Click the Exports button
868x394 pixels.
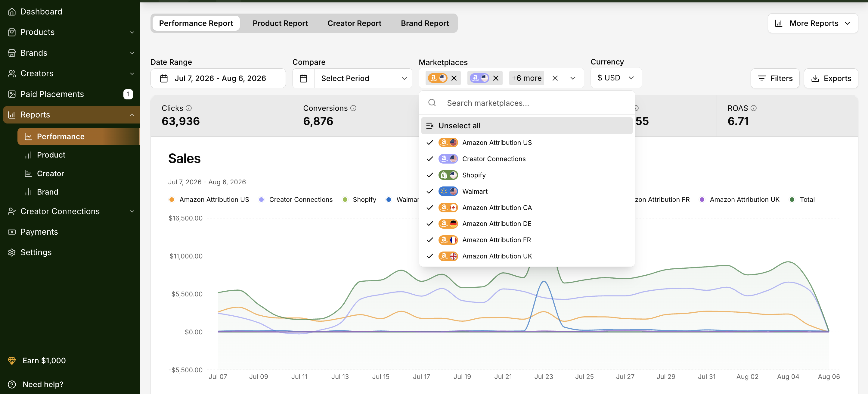pos(831,78)
